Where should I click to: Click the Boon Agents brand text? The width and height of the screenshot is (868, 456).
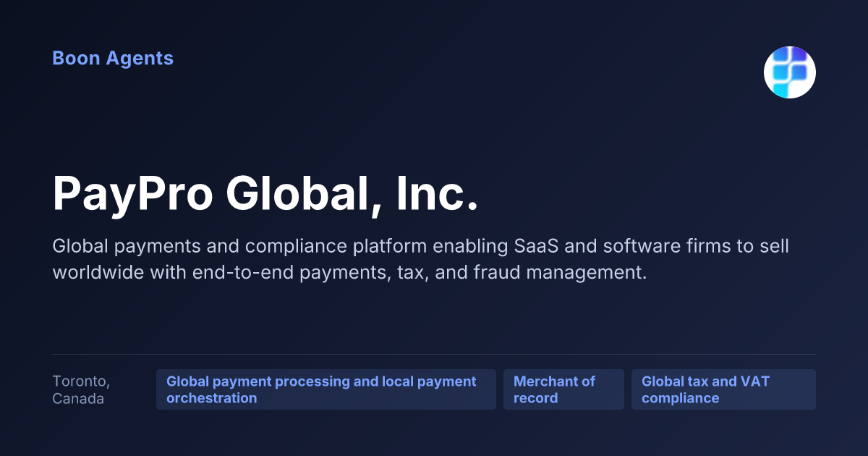click(113, 59)
